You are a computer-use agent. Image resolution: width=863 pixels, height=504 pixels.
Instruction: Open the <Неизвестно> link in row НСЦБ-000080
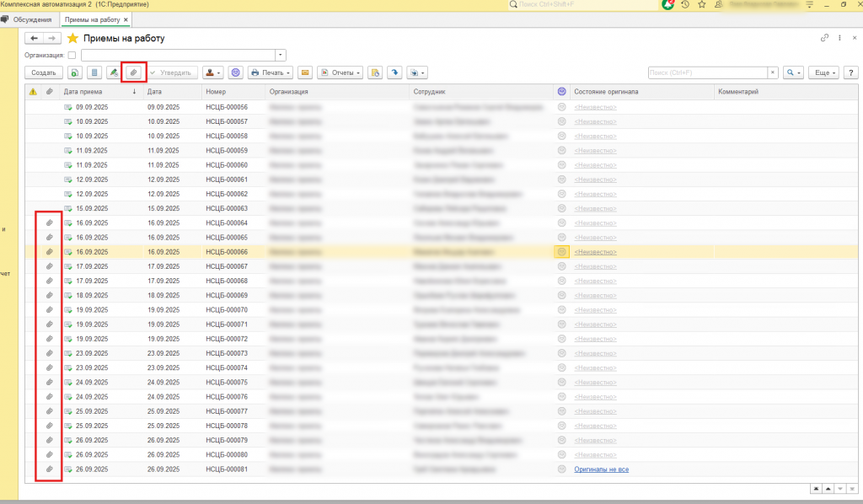coord(595,455)
